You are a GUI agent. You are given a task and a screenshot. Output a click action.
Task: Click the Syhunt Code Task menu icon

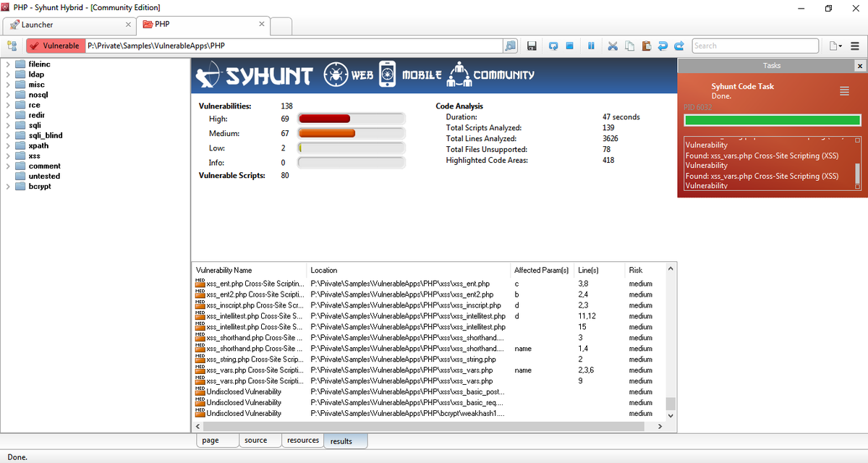(x=843, y=91)
